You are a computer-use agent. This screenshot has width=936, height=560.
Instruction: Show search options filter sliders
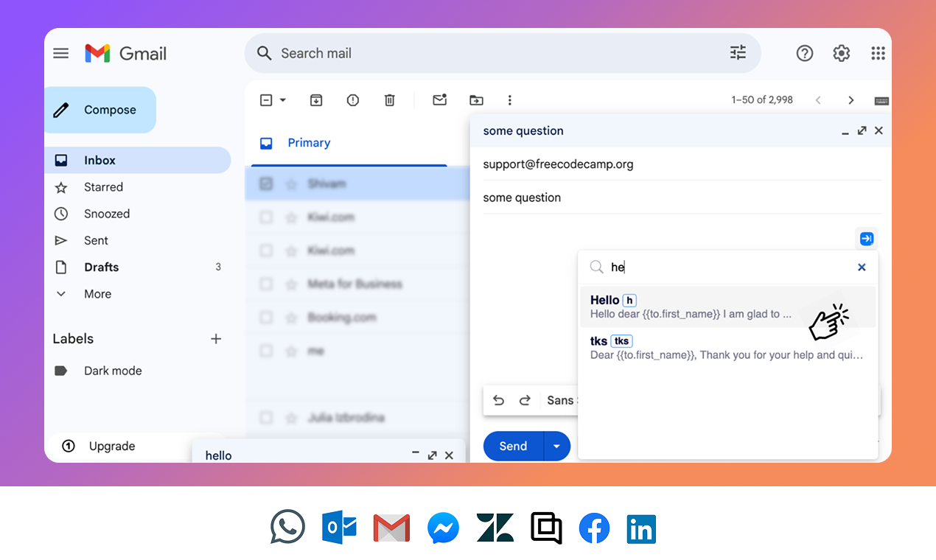pos(738,52)
